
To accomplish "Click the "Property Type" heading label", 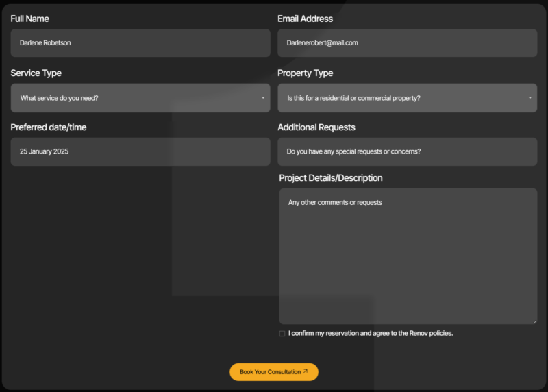I will pos(305,73).
